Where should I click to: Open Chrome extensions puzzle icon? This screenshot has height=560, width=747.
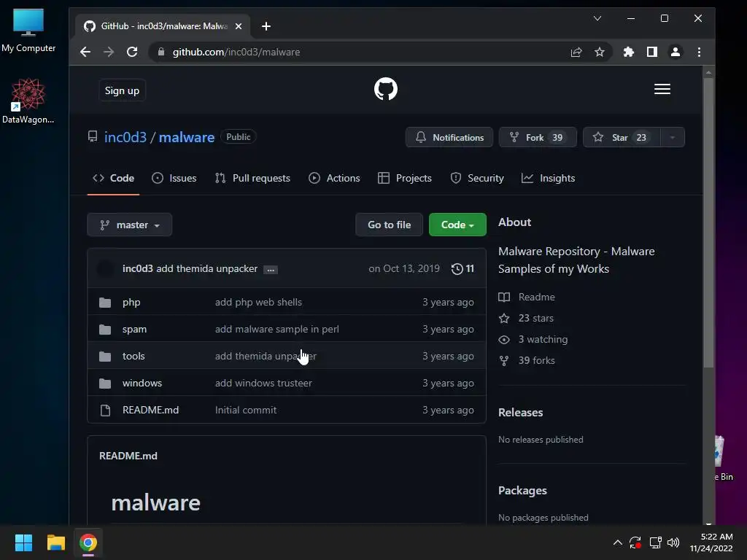(629, 52)
